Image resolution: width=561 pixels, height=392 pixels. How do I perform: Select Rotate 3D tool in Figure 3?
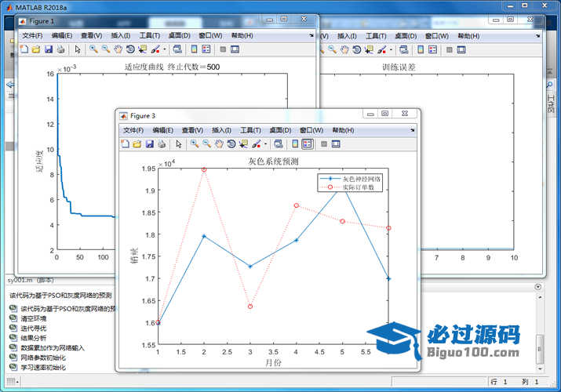click(231, 144)
